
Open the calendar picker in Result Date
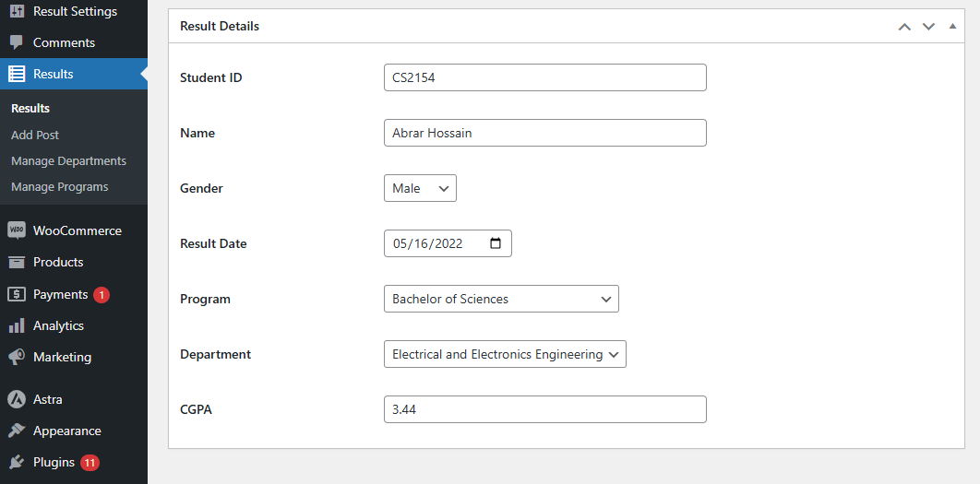click(x=496, y=243)
